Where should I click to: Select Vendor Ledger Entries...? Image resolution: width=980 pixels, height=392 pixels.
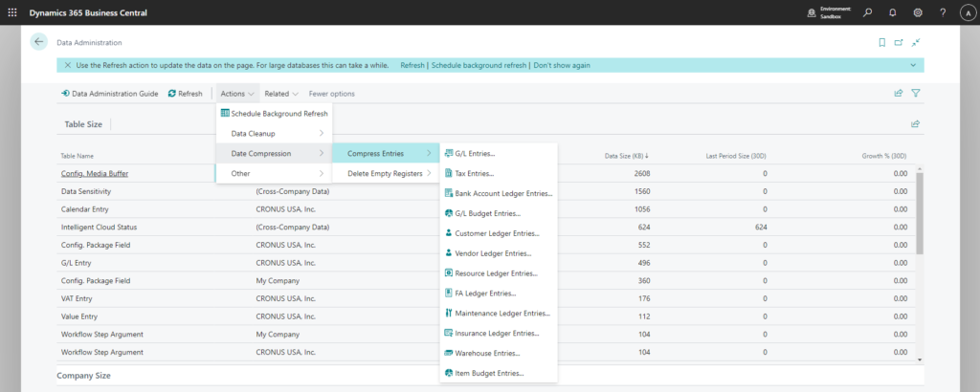click(x=499, y=253)
